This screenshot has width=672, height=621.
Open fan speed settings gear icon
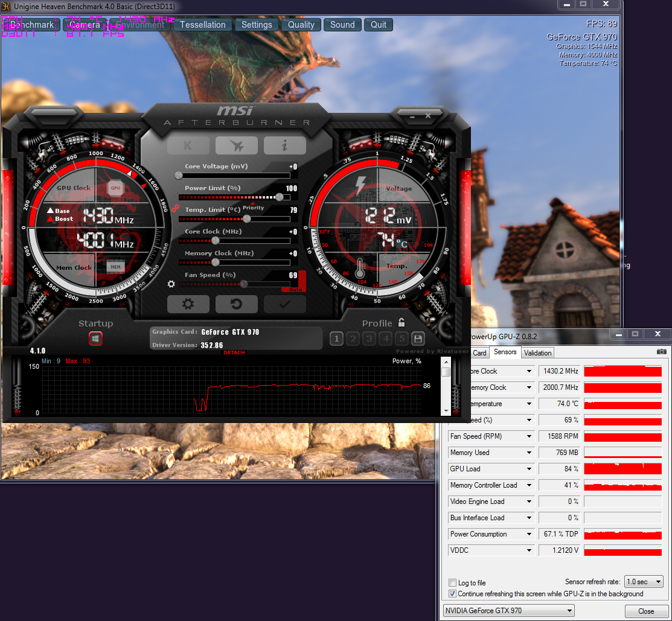click(171, 284)
